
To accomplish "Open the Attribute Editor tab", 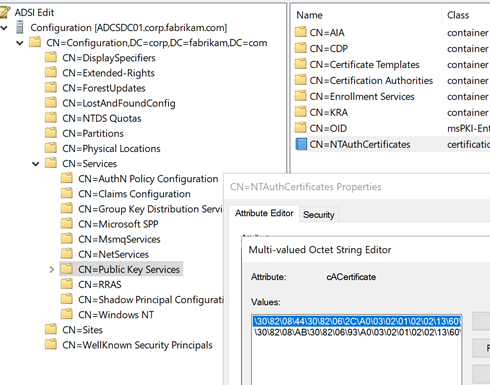I will click(264, 213).
